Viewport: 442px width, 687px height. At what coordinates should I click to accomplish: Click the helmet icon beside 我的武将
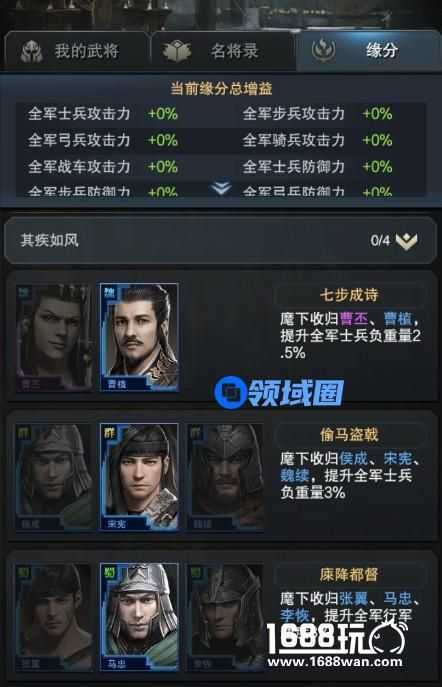coord(32,52)
